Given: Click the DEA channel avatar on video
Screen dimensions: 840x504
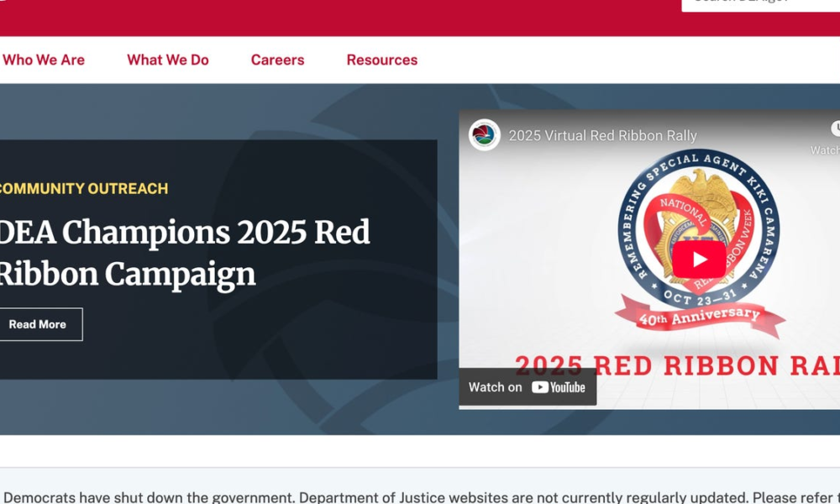Looking at the screenshot, I should (x=485, y=135).
